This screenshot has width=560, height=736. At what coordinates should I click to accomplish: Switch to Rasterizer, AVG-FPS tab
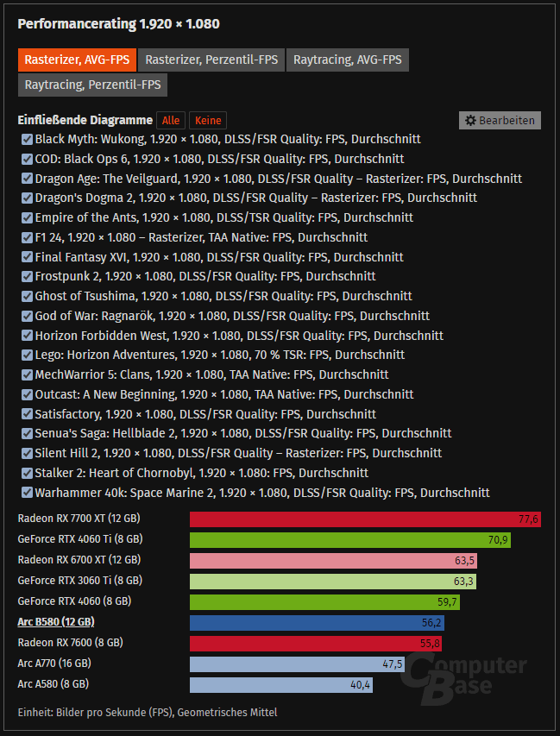(77, 60)
